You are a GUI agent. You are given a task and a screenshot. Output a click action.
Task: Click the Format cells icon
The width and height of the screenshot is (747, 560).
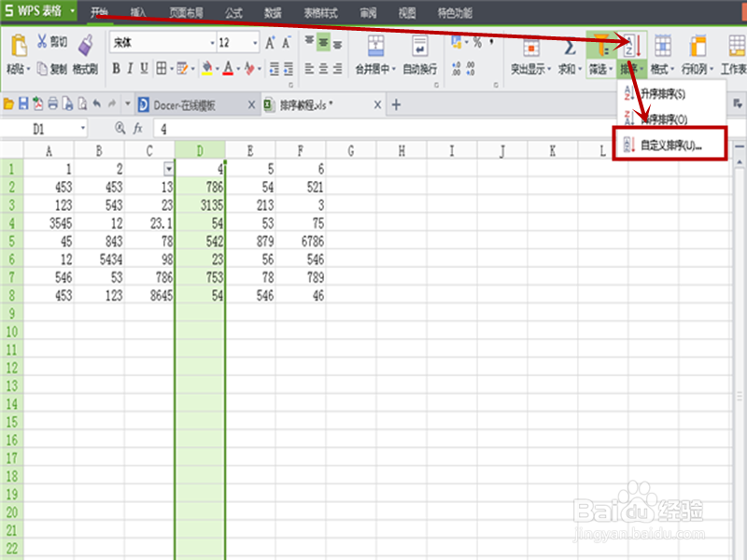pos(663,46)
